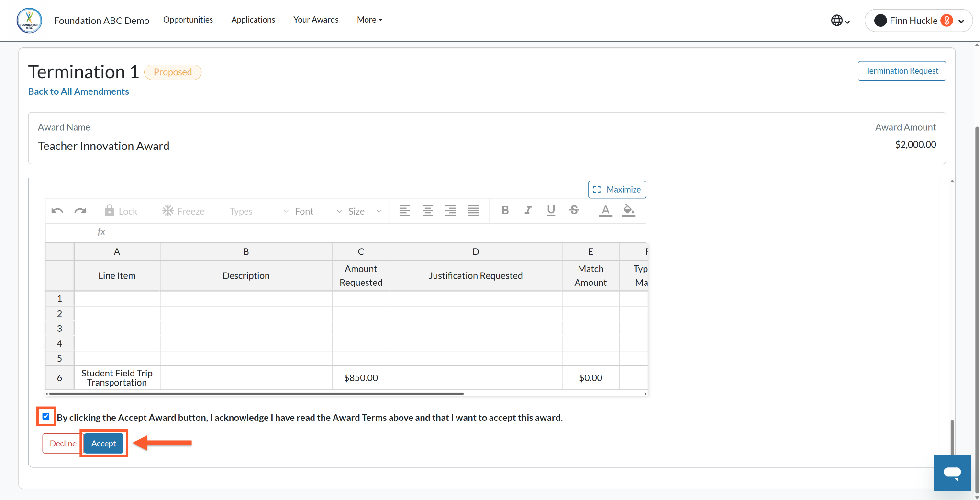Maximize the spreadsheet view
The image size is (980, 500).
(x=617, y=189)
